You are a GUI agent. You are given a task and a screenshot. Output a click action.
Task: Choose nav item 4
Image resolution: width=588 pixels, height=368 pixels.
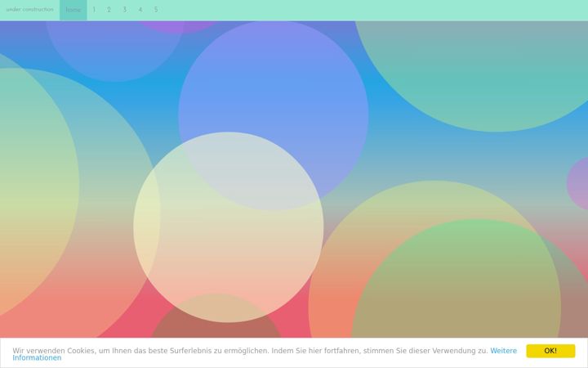tap(140, 10)
